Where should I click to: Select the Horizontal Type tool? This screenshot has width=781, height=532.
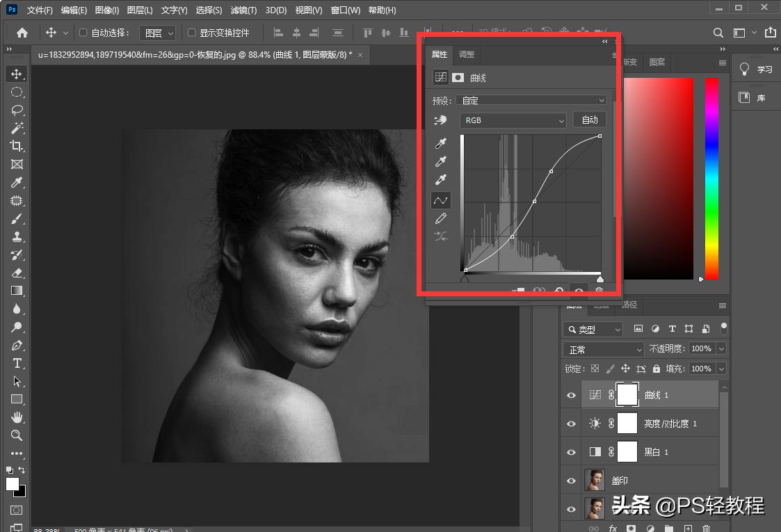pyautogui.click(x=17, y=363)
